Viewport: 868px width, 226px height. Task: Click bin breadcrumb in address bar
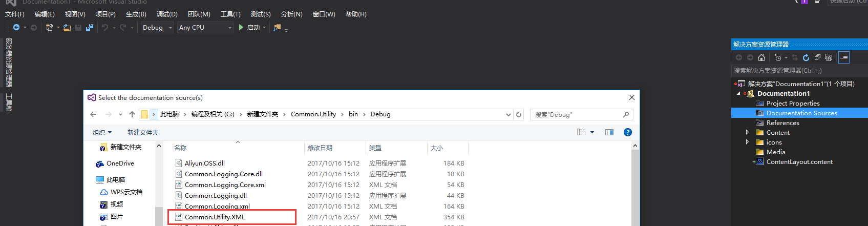pyautogui.click(x=353, y=114)
